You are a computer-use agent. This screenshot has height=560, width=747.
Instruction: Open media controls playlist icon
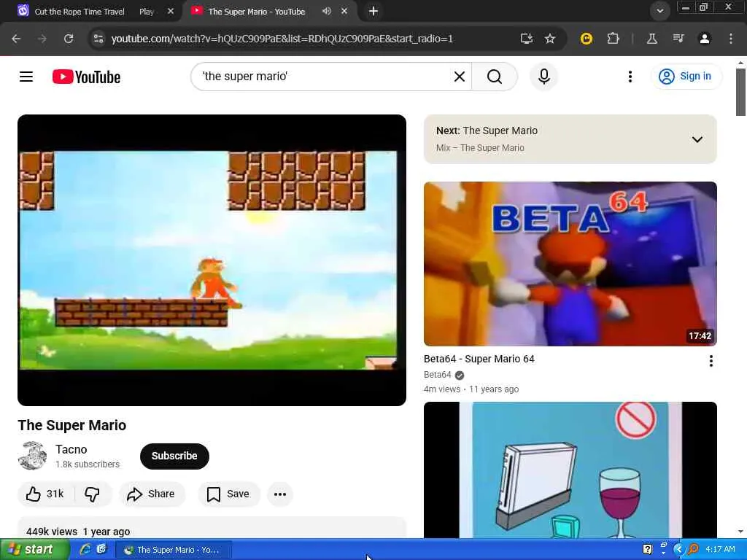pos(678,39)
